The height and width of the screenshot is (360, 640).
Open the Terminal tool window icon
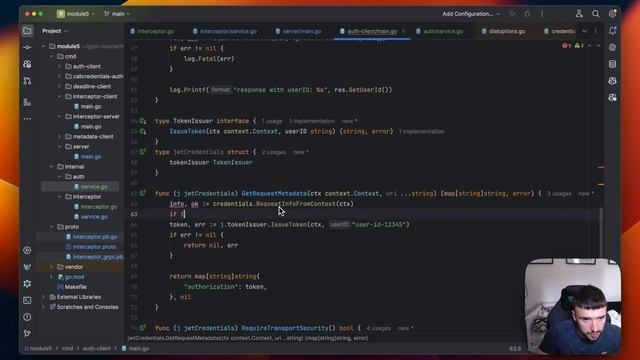pos(27,300)
